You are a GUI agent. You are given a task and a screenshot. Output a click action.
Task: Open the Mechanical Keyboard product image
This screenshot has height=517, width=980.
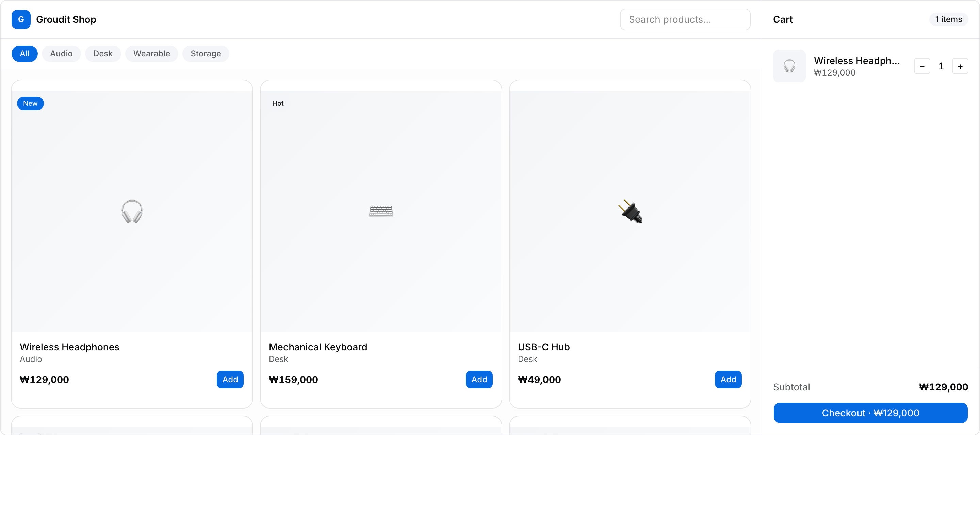(x=381, y=211)
